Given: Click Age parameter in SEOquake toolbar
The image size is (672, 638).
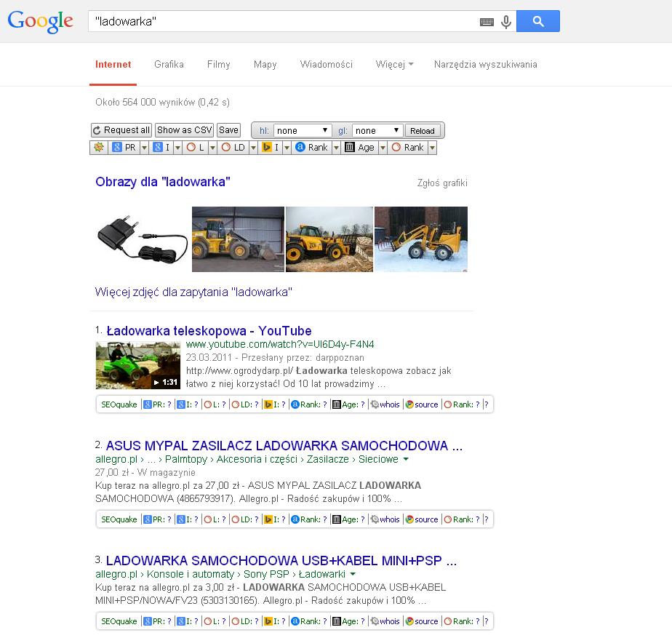Looking at the screenshot, I should click(x=360, y=147).
